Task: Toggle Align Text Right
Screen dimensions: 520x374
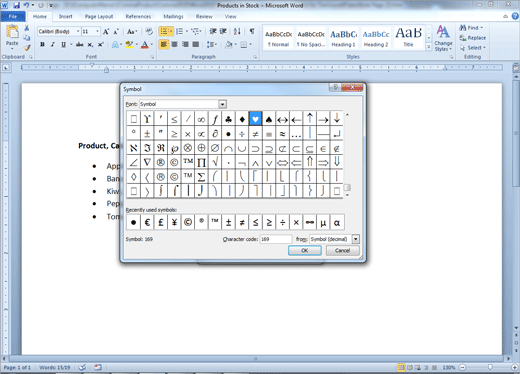Action: 185,44
